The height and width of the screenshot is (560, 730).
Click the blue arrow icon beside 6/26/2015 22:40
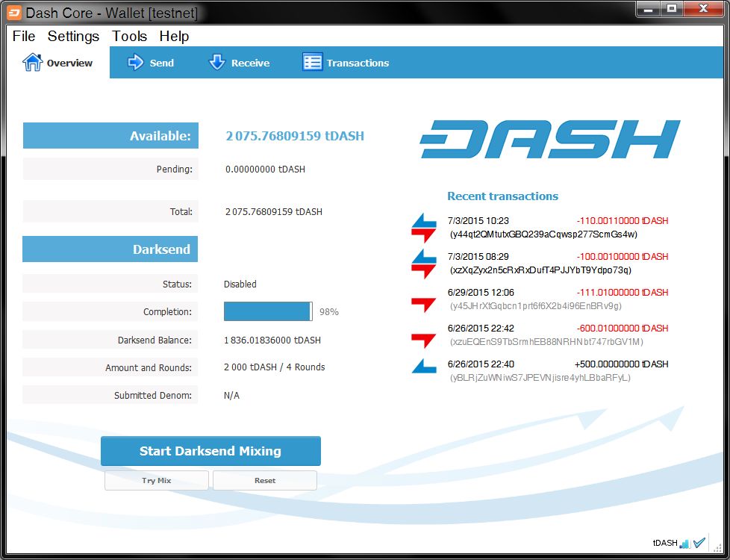[424, 366]
